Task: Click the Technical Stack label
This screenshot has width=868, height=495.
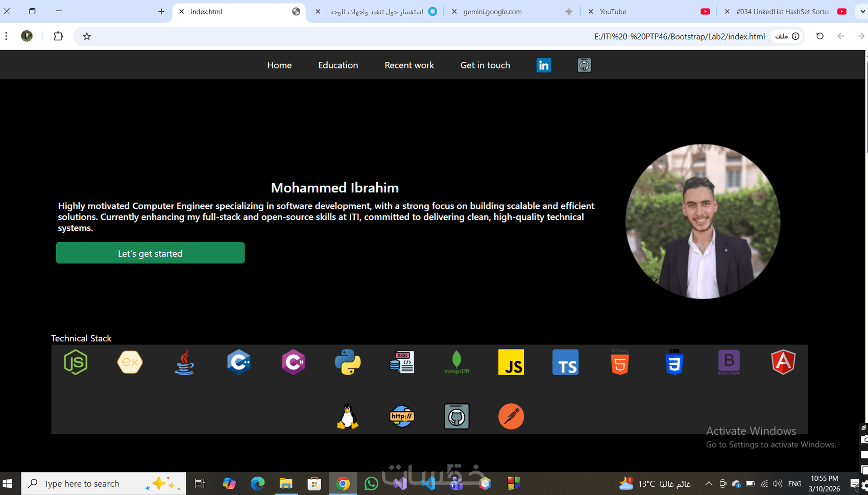Action: [81, 338]
